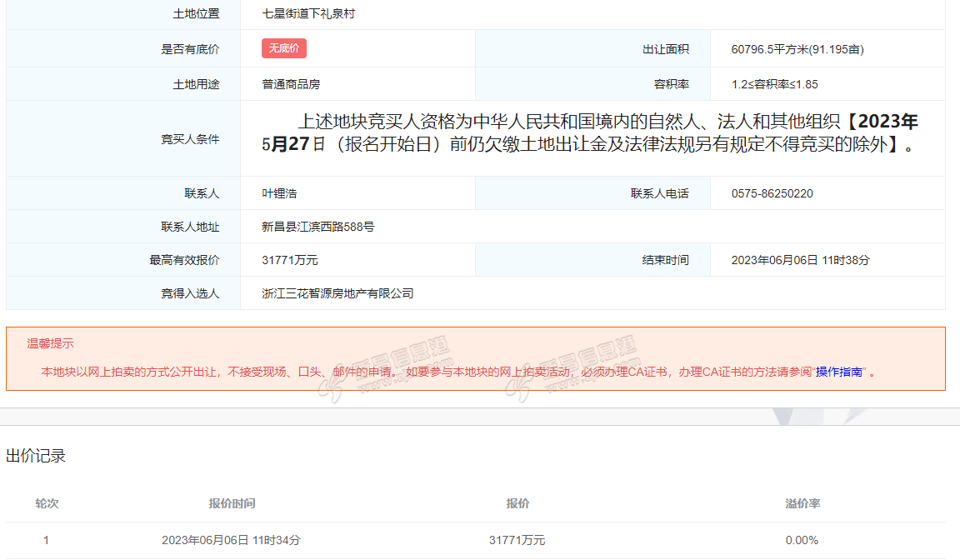
Task: Click the plot ratio value 1.2≤容积率≤1.85
Action: (774, 84)
